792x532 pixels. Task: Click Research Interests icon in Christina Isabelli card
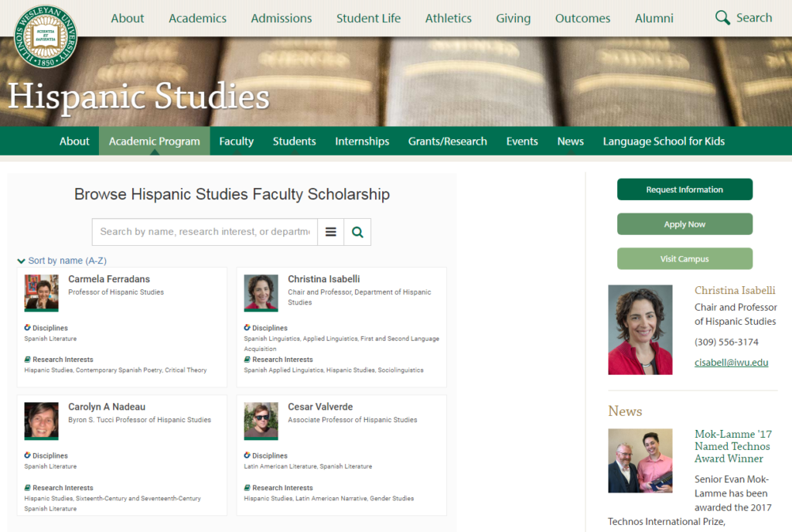247,360
